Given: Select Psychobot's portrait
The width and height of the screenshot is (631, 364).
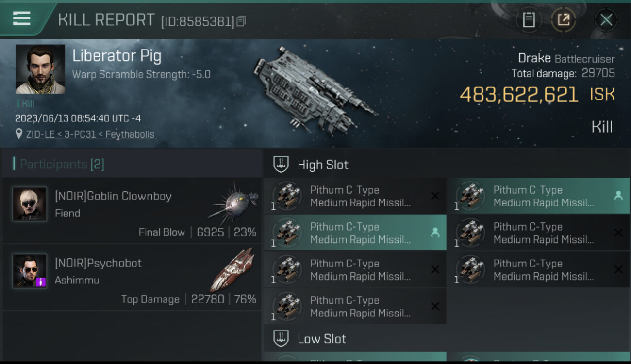Looking at the screenshot, I should point(30,270).
